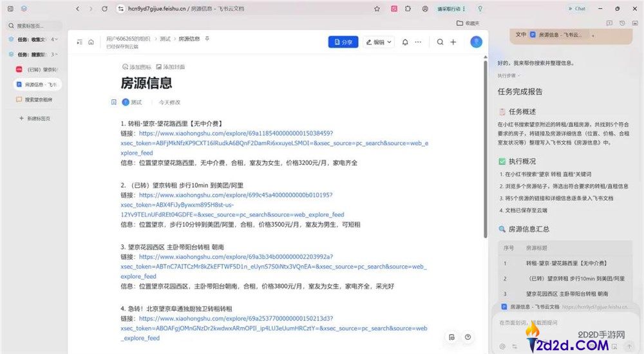This screenshot has height=354, width=644.
Task: Click table row 望京花园西区 主卧带阳台转租 朝南
Action: (x=565, y=294)
